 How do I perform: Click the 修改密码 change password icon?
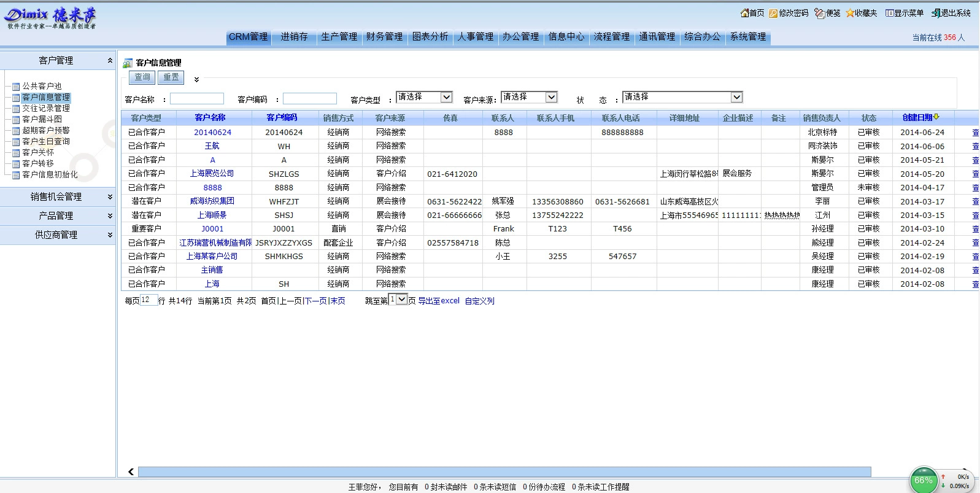click(773, 13)
